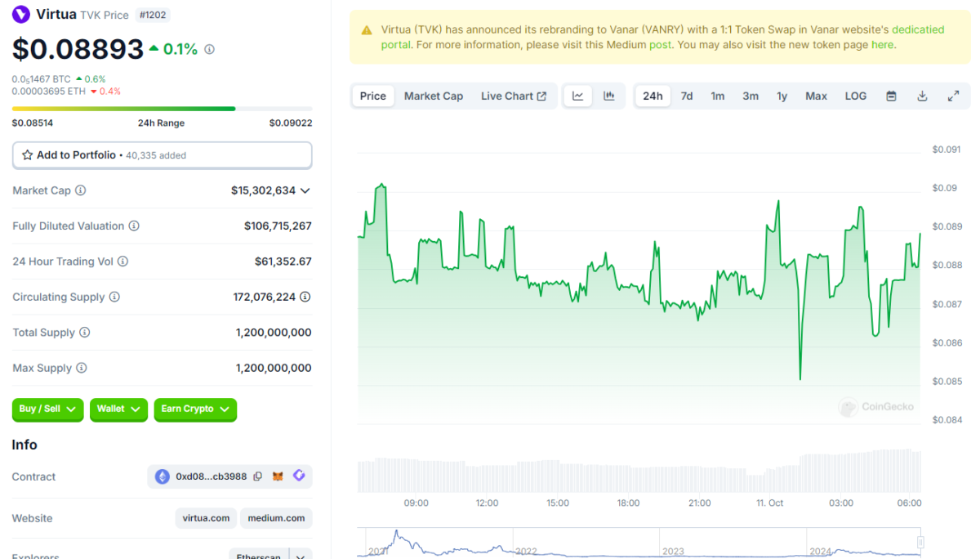Click the historical chart navigator strip
This screenshot has width=980, height=559.
point(640,543)
